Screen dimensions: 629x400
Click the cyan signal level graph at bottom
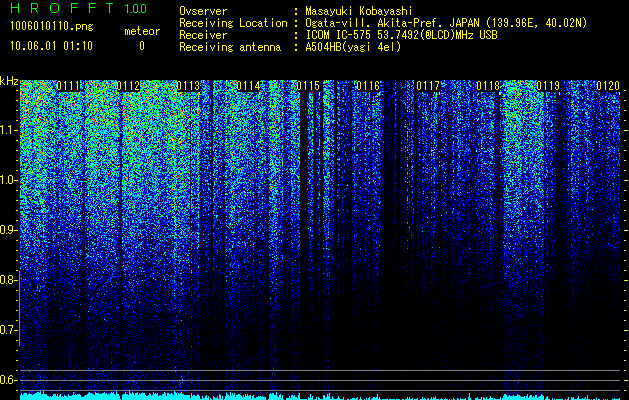pos(320,396)
